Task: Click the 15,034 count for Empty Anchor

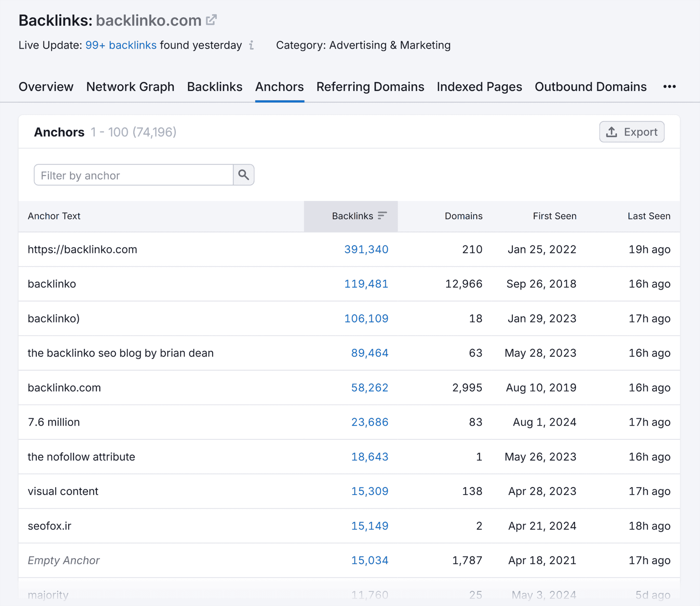Action: pyautogui.click(x=370, y=560)
